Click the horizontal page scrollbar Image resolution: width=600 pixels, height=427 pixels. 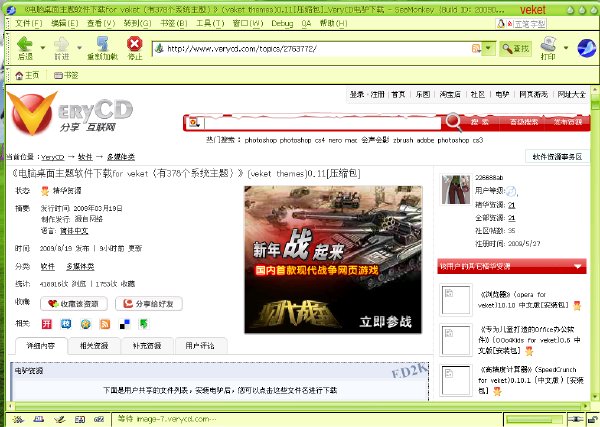pos(298,406)
